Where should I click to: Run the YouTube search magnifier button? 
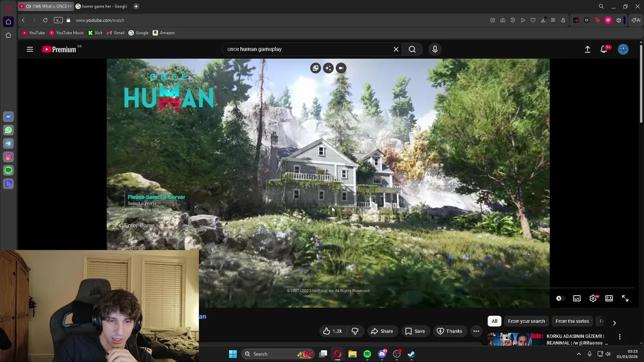click(412, 49)
